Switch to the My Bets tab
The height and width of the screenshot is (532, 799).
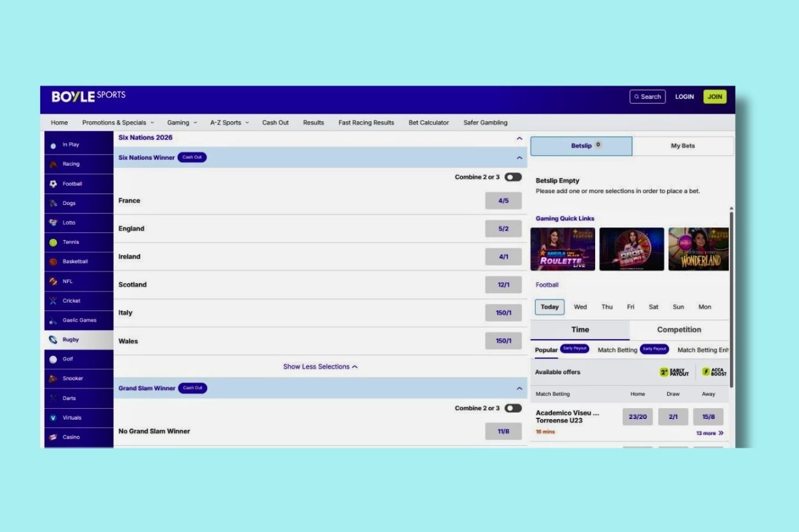(x=683, y=146)
